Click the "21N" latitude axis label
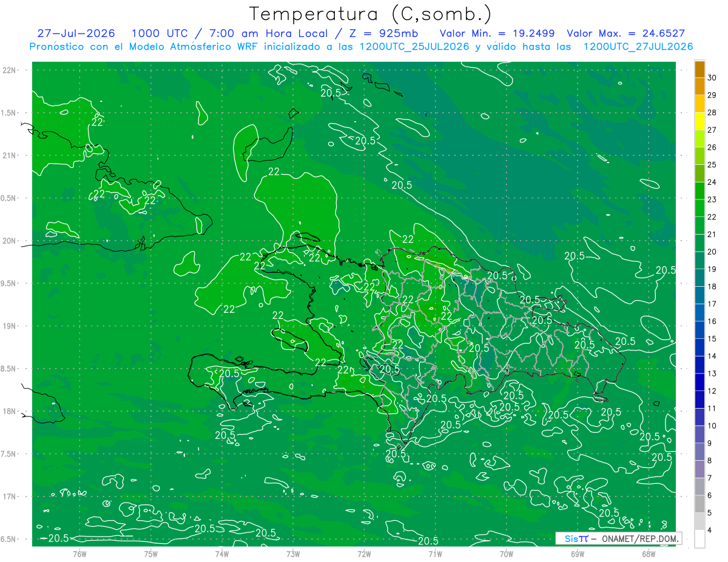 point(10,155)
